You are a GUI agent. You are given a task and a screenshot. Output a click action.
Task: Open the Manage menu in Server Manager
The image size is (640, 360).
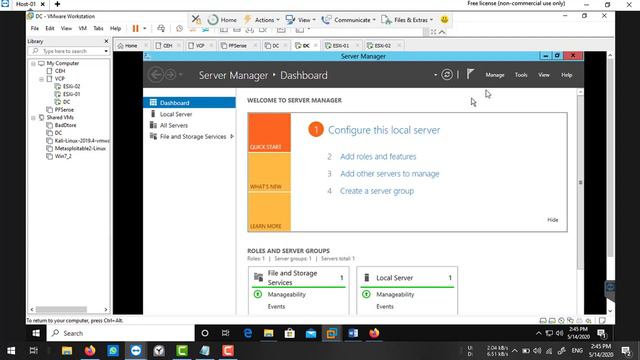(495, 75)
